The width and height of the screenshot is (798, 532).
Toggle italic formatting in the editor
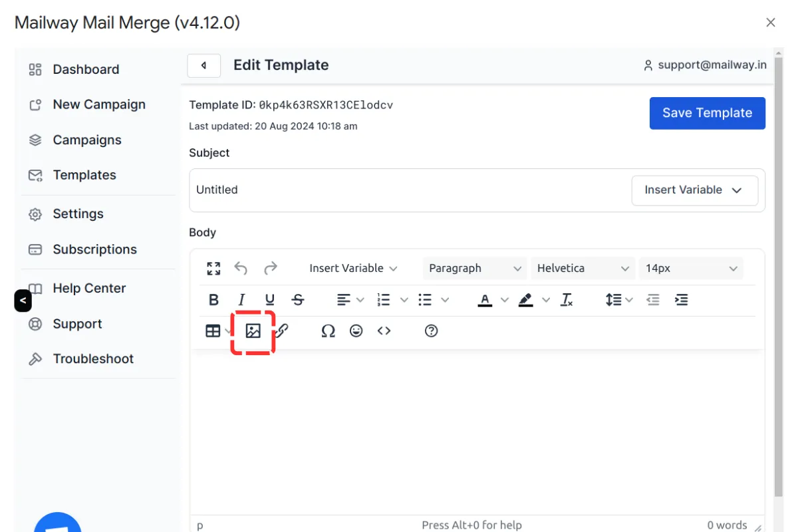click(241, 299)
